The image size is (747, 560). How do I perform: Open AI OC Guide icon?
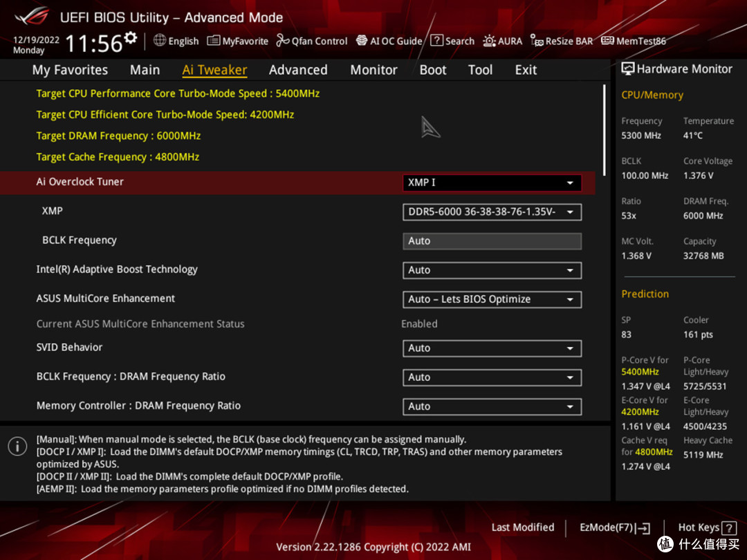pos(362,41)
